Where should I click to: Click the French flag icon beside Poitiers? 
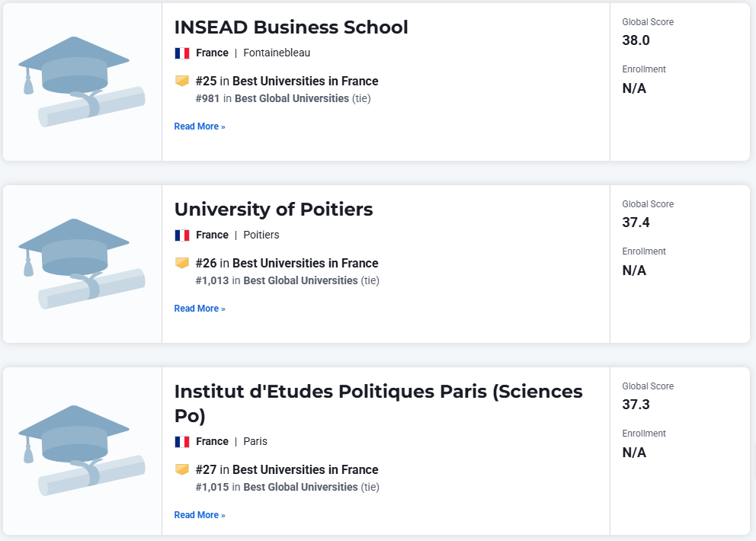click(182, 235)
